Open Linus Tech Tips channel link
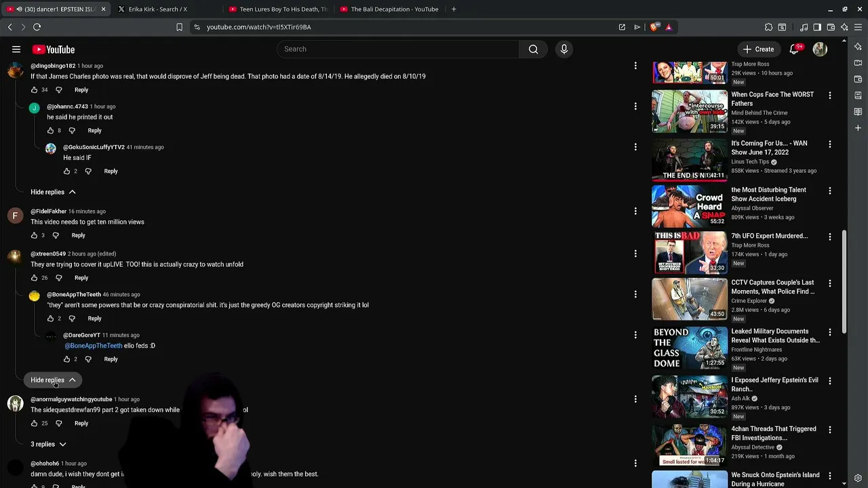Screen dimensions: 868x488 coord(750,162)
